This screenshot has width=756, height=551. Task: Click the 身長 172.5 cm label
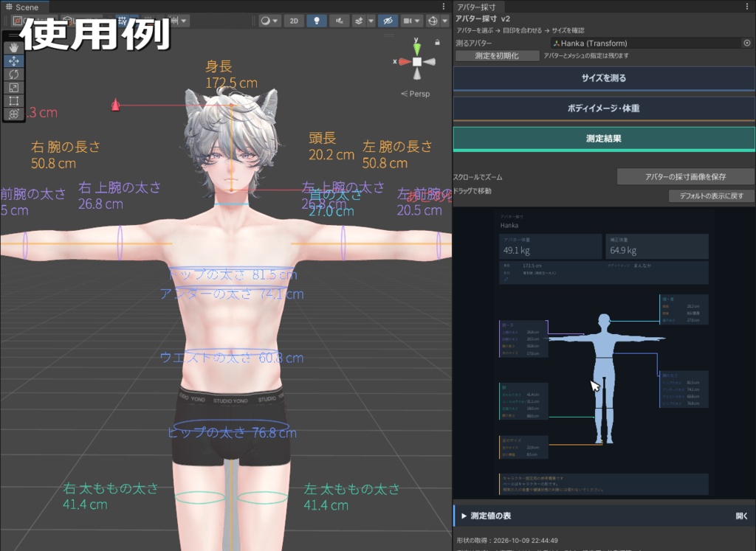[x=231, y=74]
